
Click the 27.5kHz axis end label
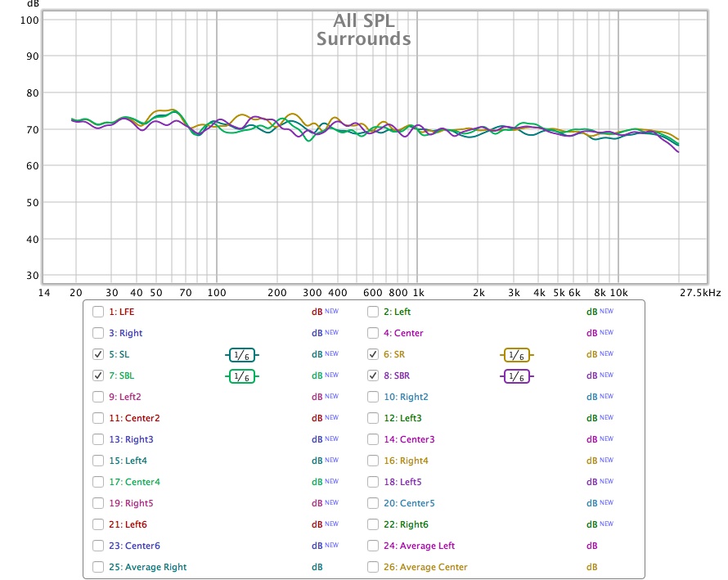coord(701,293)
